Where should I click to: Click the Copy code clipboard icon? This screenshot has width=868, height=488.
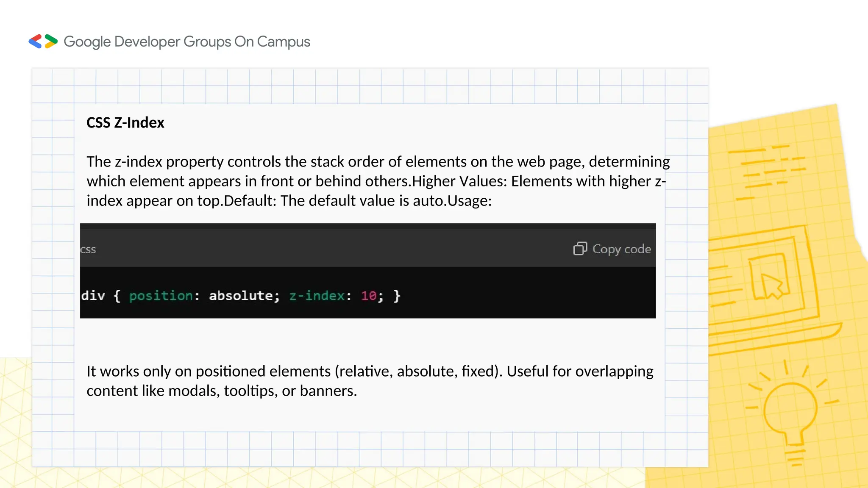click(580, 249)
